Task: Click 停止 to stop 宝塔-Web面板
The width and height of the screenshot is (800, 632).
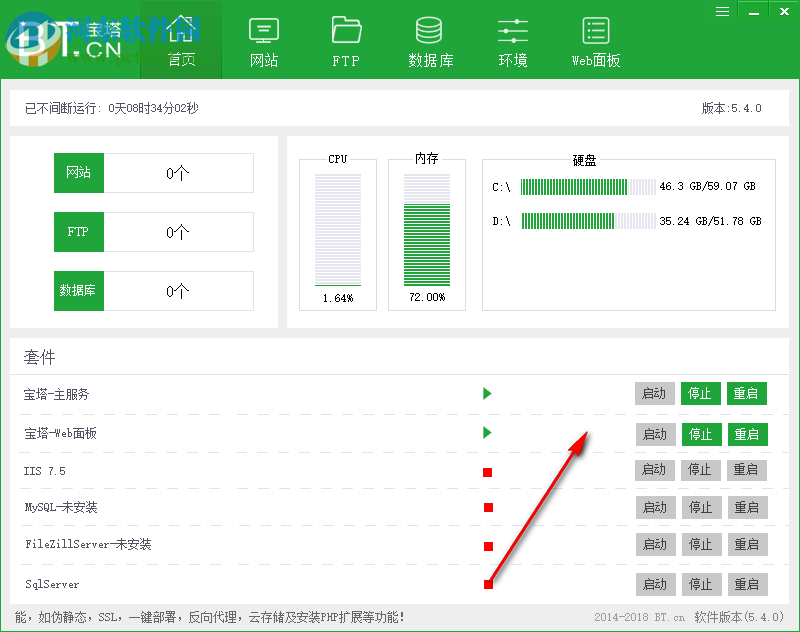Action: [x=701, y=434]
